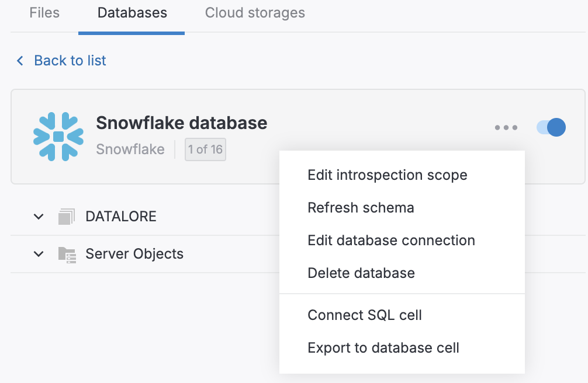Click the DATALORE database stack icon
Image resolution: width=588 pixels, height=383 pixels.
point(67,217)
